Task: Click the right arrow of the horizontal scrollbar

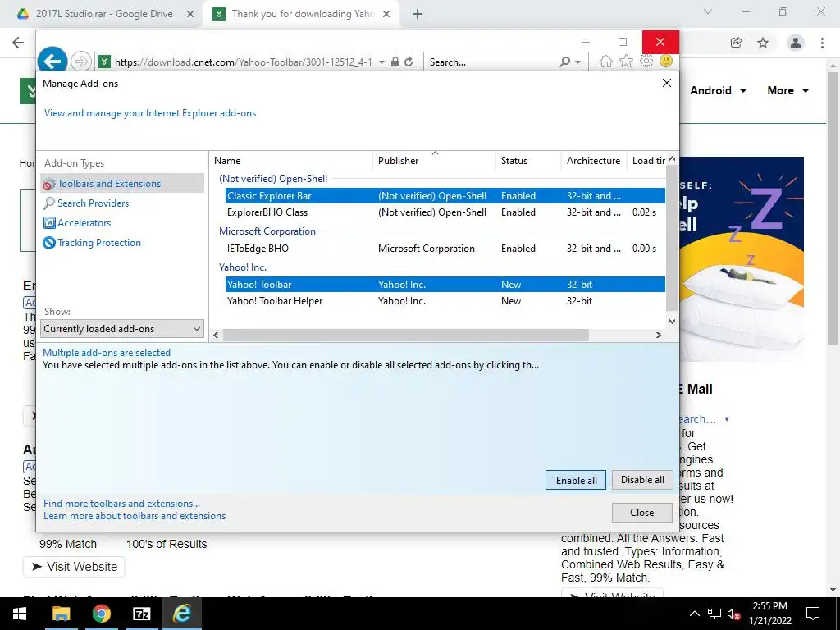Action: (x=659, y=335)
